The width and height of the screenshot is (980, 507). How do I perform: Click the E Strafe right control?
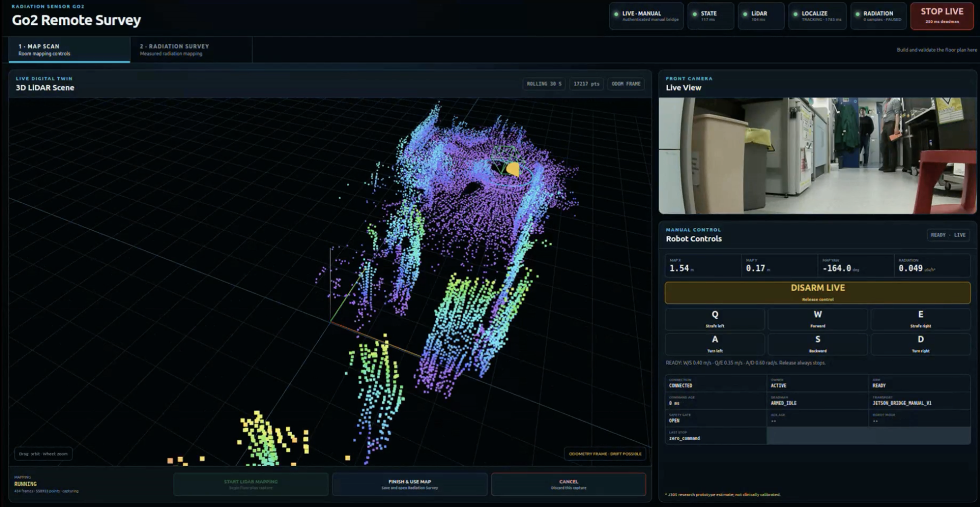pos(921,319)
